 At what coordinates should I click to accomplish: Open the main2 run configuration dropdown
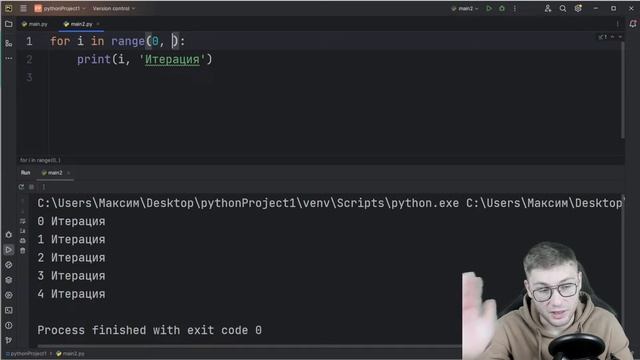tap(465, 8)
